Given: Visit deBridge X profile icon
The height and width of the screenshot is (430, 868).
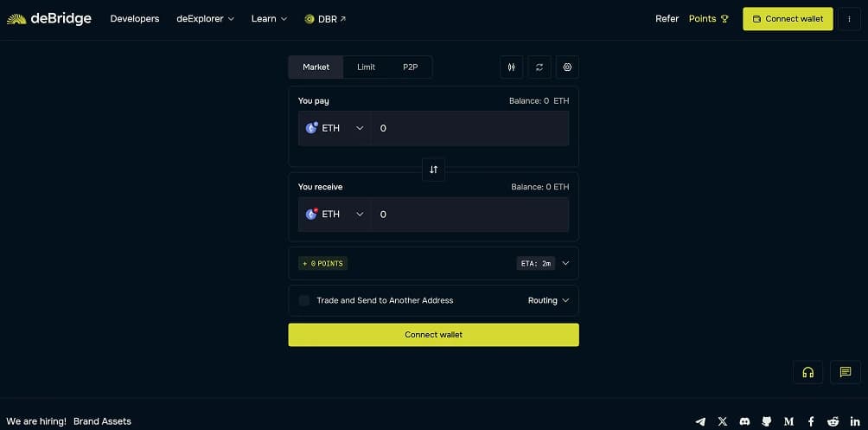Looking at the screenshot, I should click(723, 421).
